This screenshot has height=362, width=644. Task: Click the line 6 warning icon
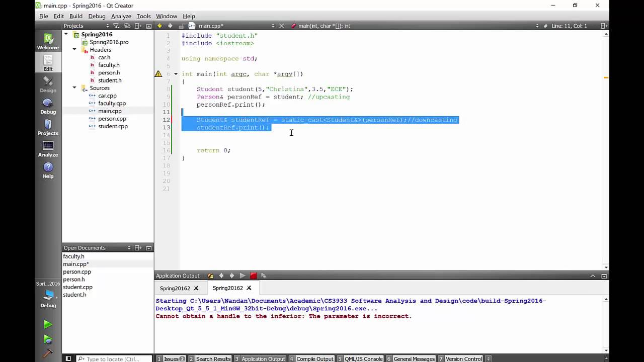point(158,74)
